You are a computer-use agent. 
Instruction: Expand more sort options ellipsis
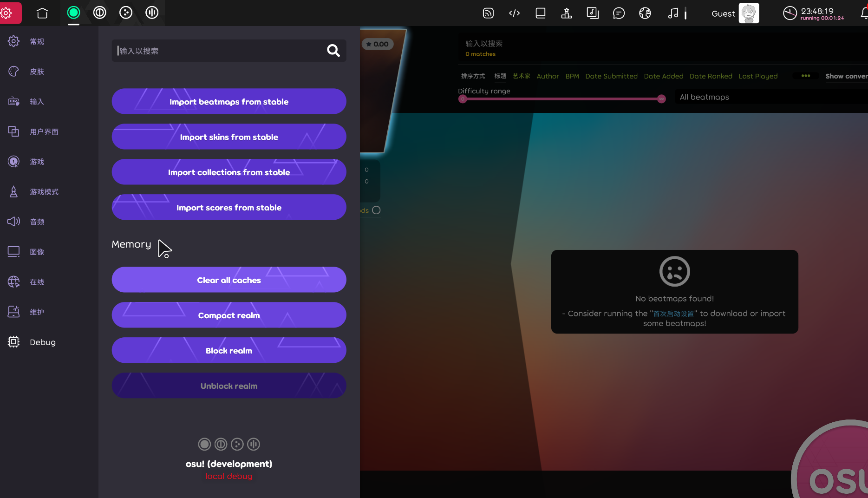click(806, 76)
